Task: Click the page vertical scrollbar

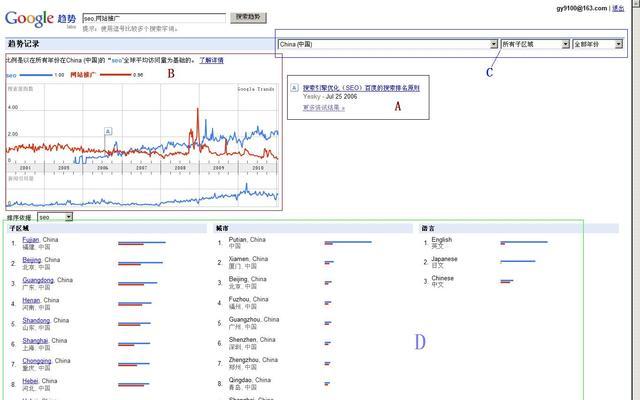Action: point(636,200)
